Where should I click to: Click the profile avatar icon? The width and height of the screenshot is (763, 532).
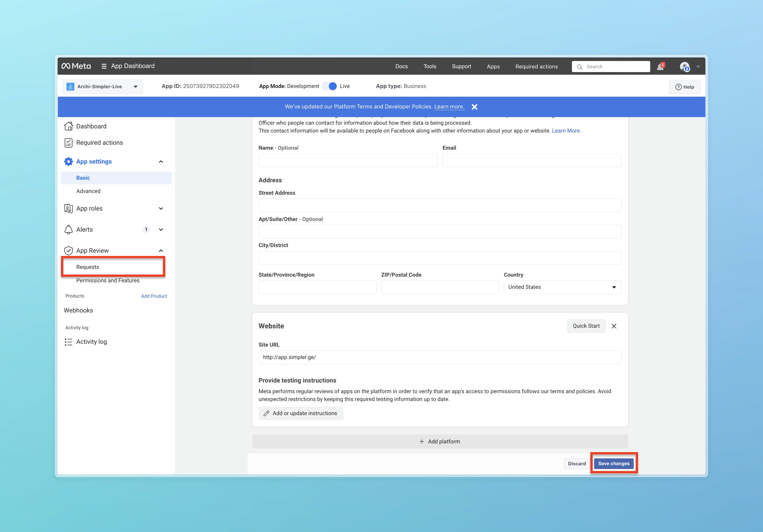point(685,67)
